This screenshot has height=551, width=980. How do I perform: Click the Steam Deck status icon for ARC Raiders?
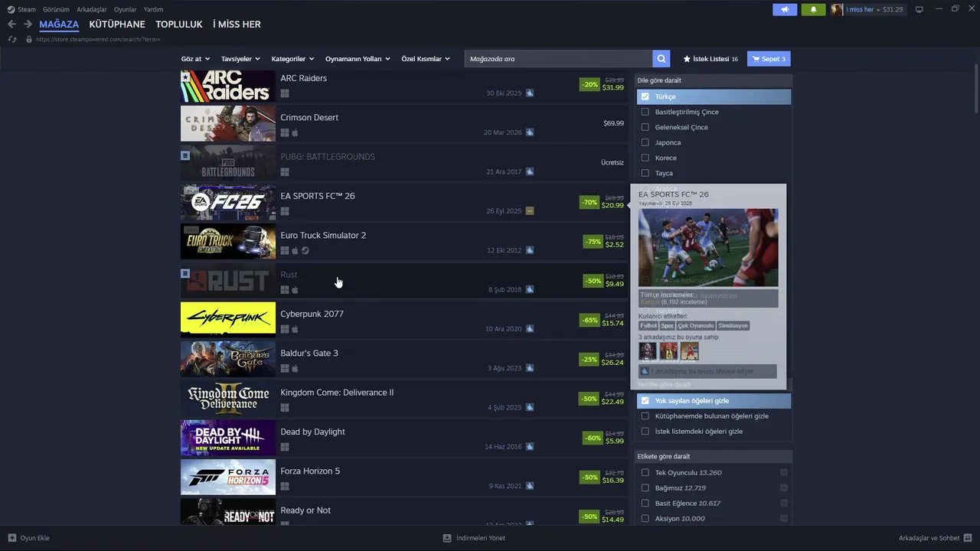pos(530,93)
